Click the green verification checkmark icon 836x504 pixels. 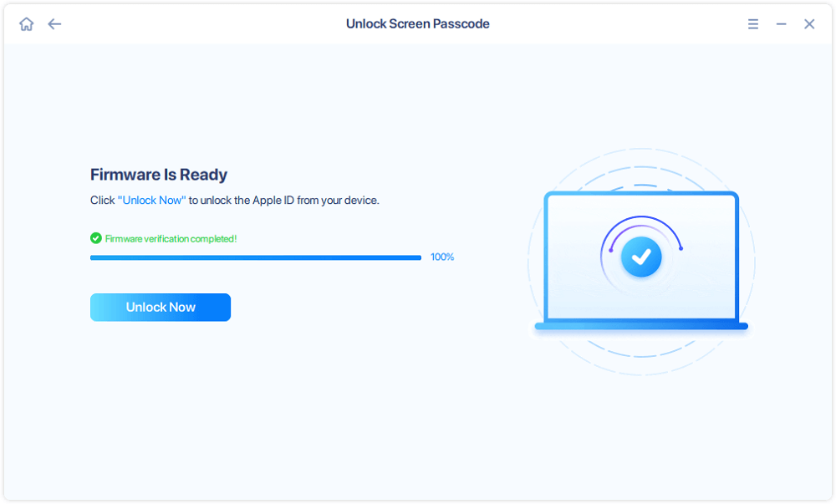point(96,238)
